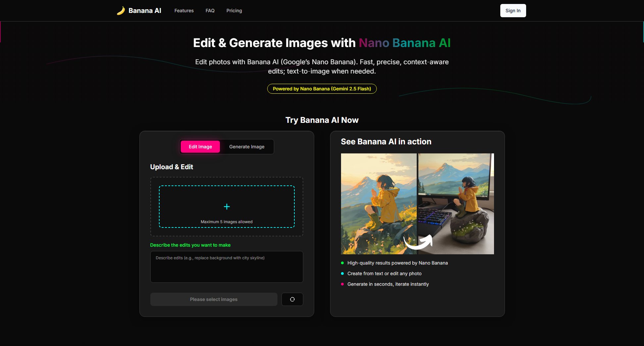The image size is (644, 346).
Task: Click 'See Banana AI in action' heading
Action: point(386,142)
